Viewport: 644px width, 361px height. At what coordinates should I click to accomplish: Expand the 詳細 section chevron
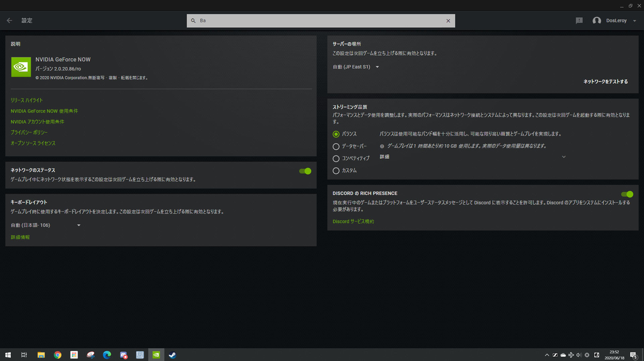point(563,157)
